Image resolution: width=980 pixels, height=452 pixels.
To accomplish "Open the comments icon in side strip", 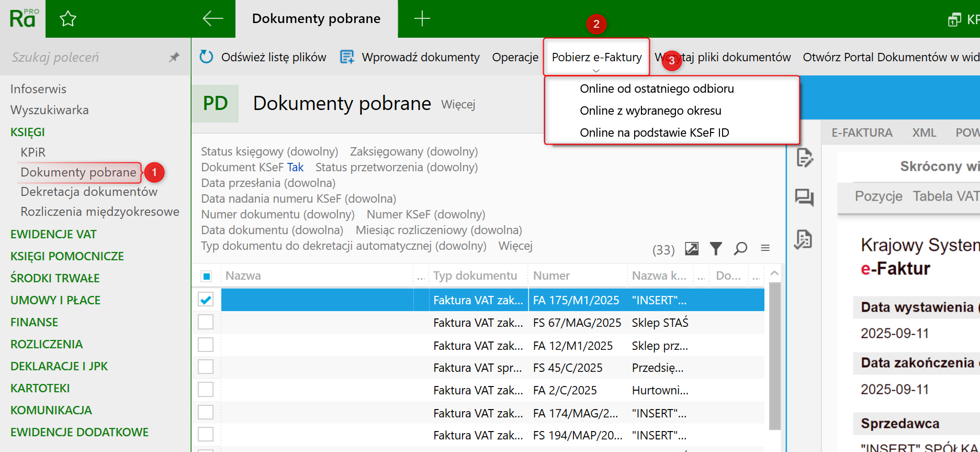I will click(x=804, y=197).
